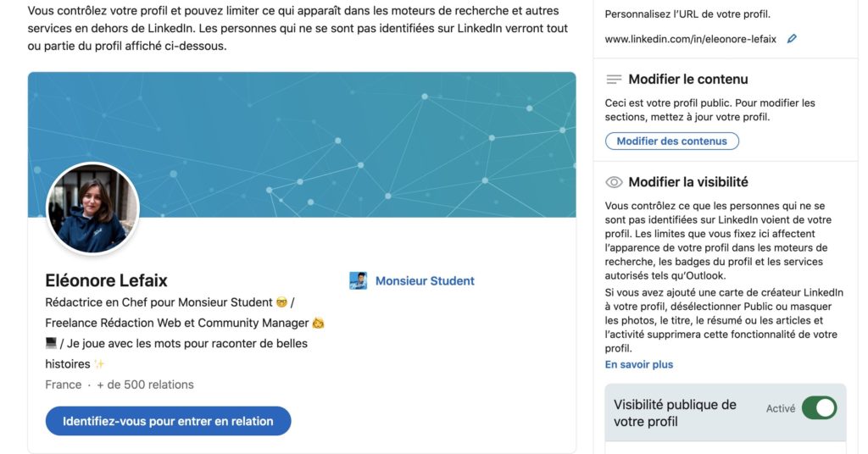Open the 'En savoir plus' link

pyautogui.click(x=639, y=364)
